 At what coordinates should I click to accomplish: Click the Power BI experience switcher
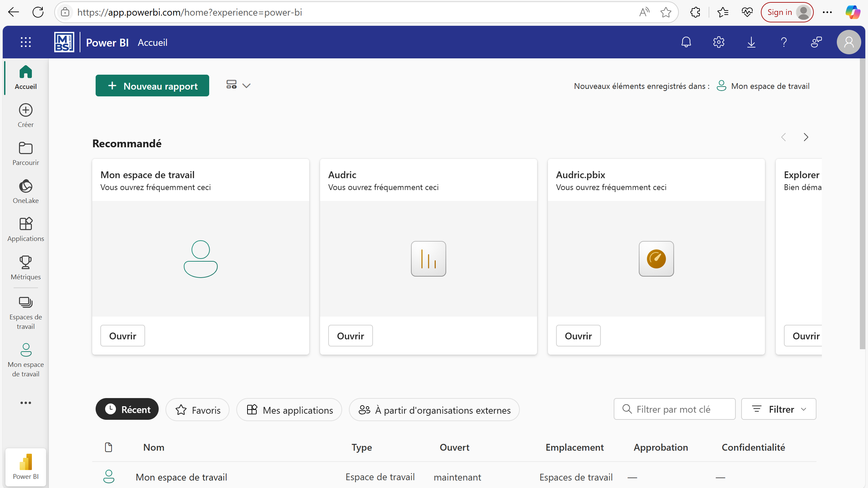pos(26,467)
